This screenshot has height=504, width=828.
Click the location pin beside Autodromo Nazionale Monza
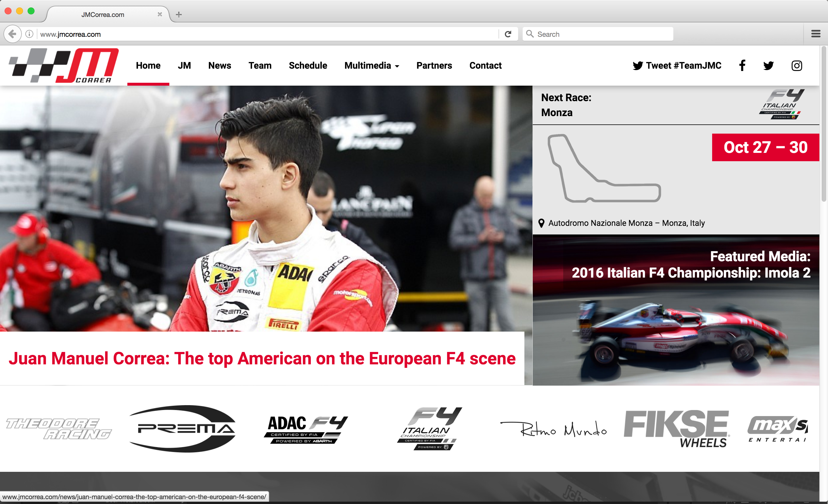pyautogui.click(x=541, y=223)
